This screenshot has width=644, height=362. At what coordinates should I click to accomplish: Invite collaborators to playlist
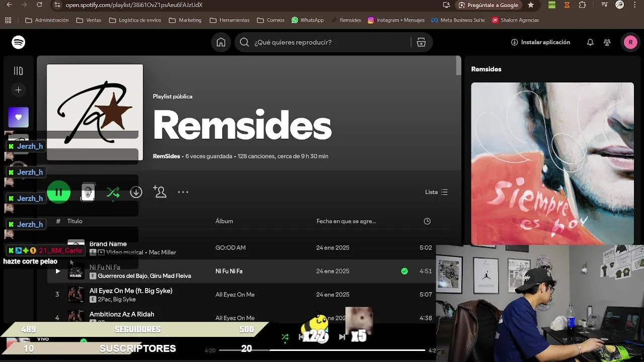(159, 192)
